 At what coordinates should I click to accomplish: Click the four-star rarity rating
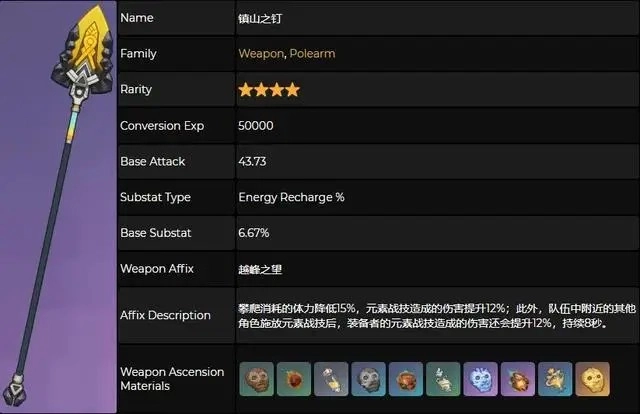click(x=269, y=89)
